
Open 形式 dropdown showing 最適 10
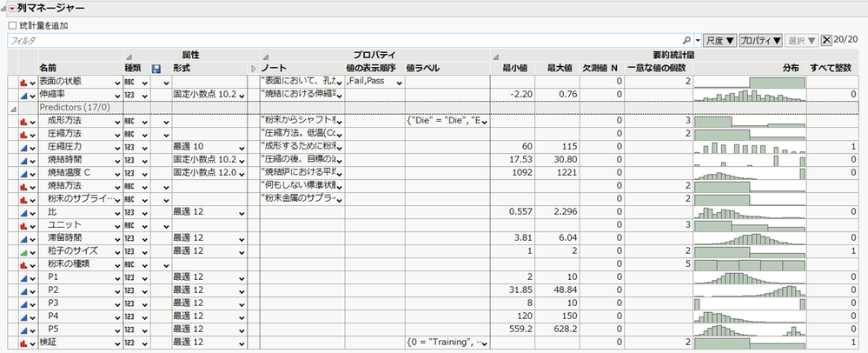click(x=242, y=148)
